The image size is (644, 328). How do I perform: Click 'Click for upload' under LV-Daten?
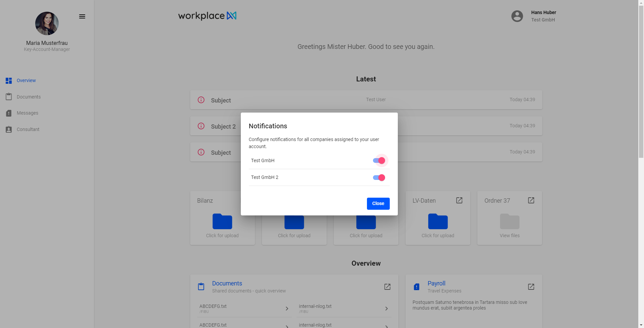tap(438, 236)
